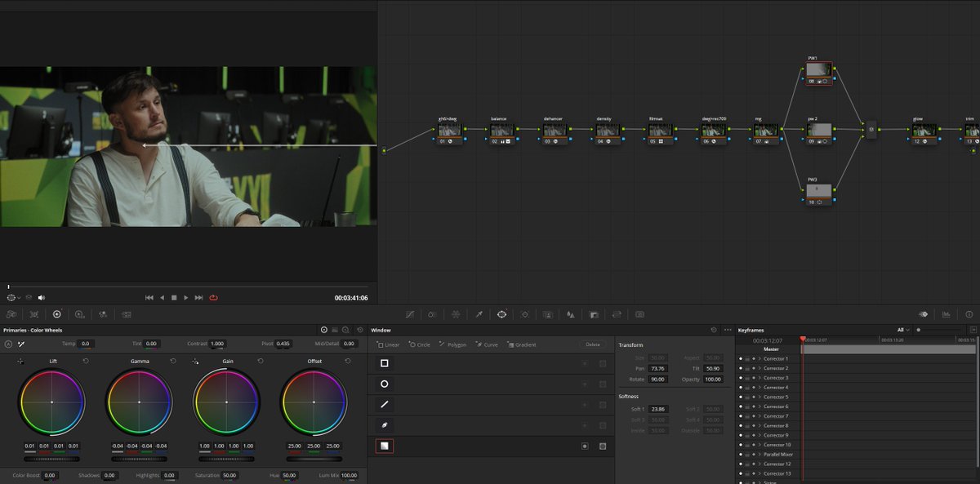The image size is (980, 484).
Task: Open the RGB Mixer palette
Action: 103,314
